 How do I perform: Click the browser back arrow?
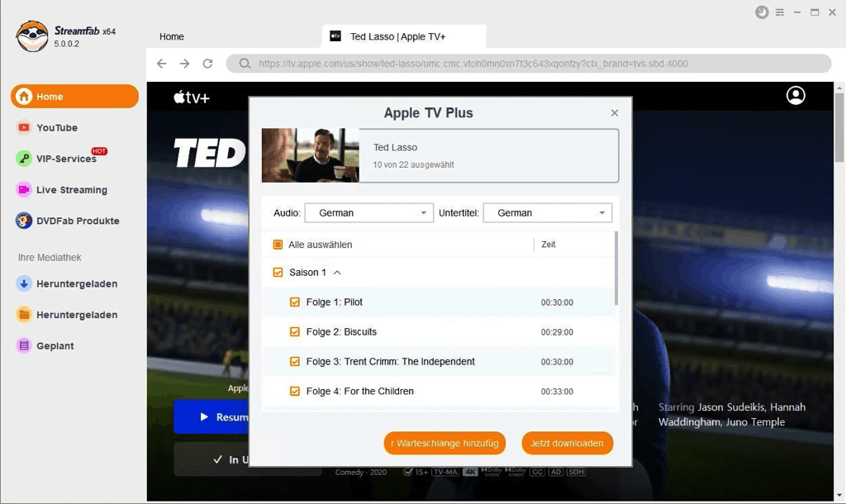(x=162, y=64)
